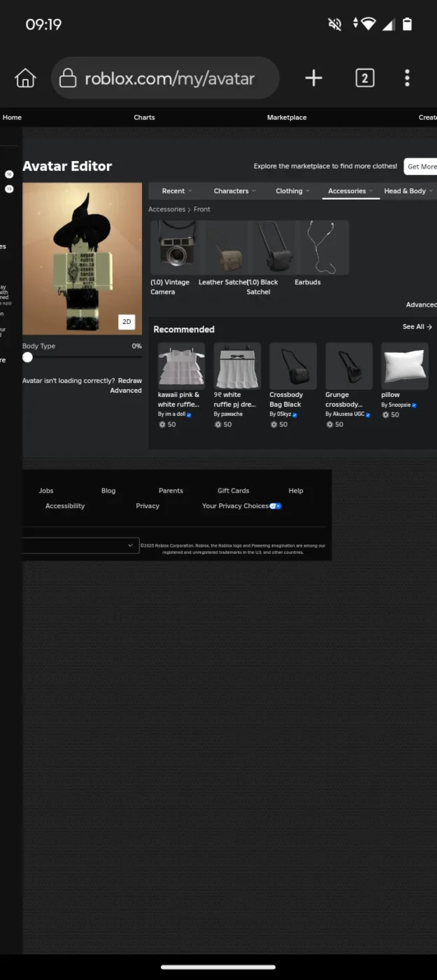437x980 pixels.
Task: Switch avatar preview to 2D
Action: (x=127, y=322)
